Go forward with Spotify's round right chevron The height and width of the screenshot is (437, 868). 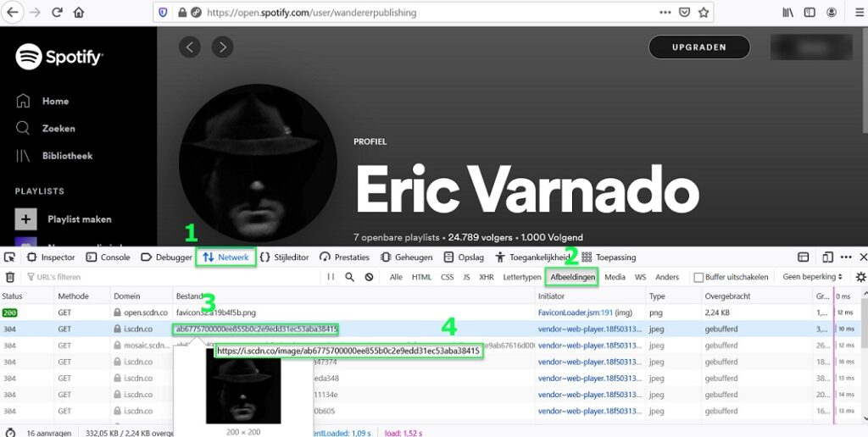(x=222, y=47)
